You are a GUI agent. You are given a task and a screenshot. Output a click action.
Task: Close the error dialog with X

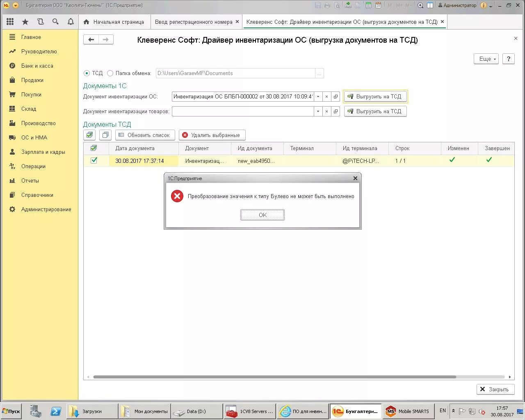pyautogui.click(x=355, y=178)
